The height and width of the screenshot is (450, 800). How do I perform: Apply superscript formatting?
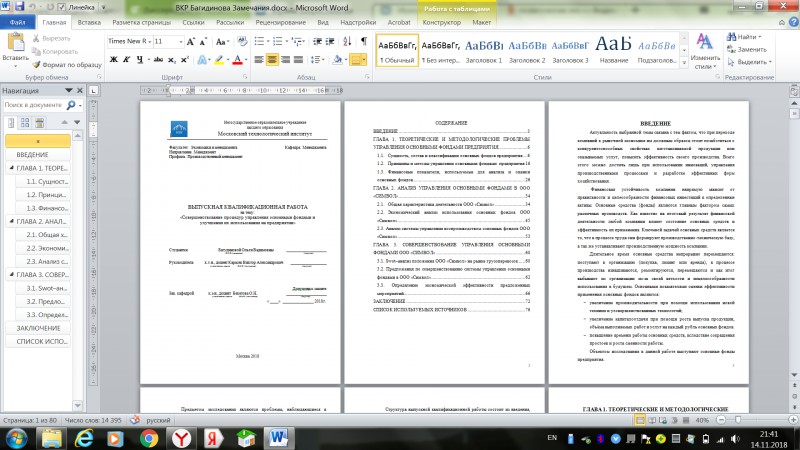click(185, 60)
